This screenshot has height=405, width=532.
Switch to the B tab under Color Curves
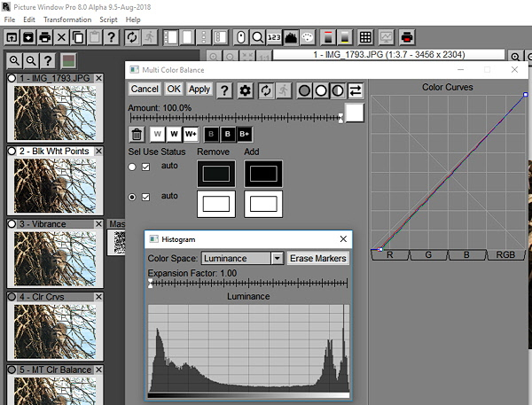[467, 255]
